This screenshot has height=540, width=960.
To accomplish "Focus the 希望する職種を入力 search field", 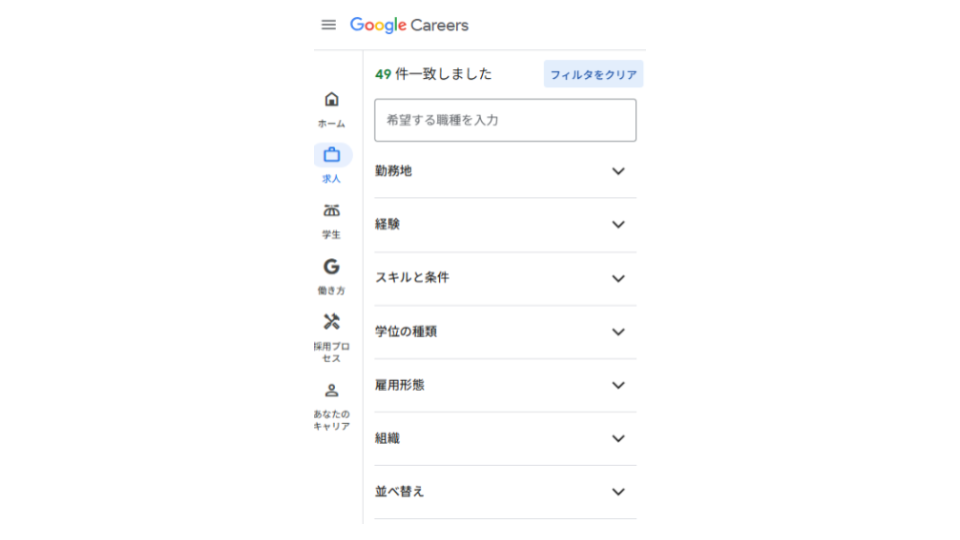I will coord(505,120).
